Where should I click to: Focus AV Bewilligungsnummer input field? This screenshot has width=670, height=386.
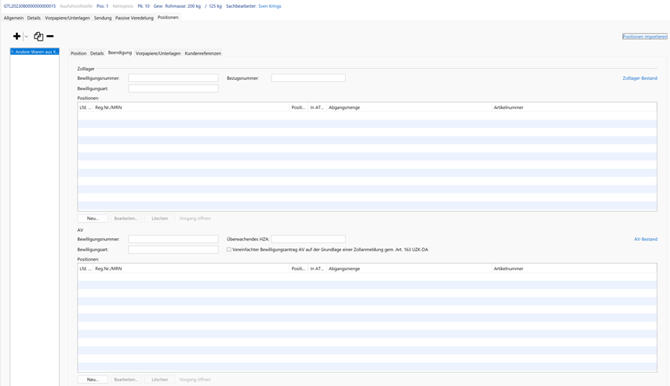pos(173,239)
